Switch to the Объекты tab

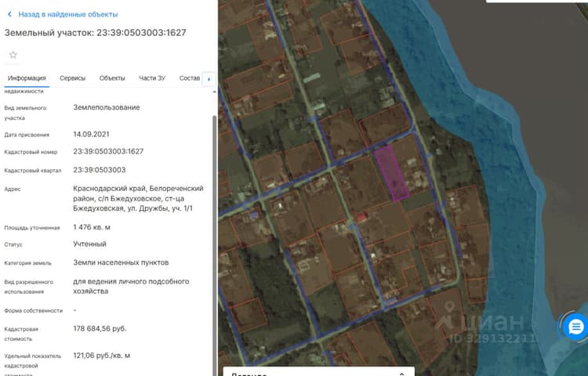point(112,78)
